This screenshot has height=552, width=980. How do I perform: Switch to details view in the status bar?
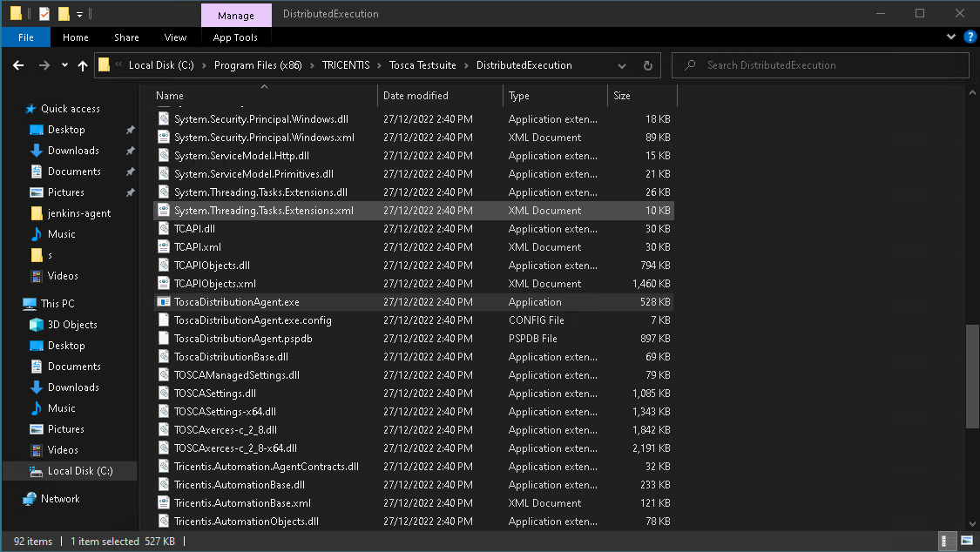tap(950, 542)
